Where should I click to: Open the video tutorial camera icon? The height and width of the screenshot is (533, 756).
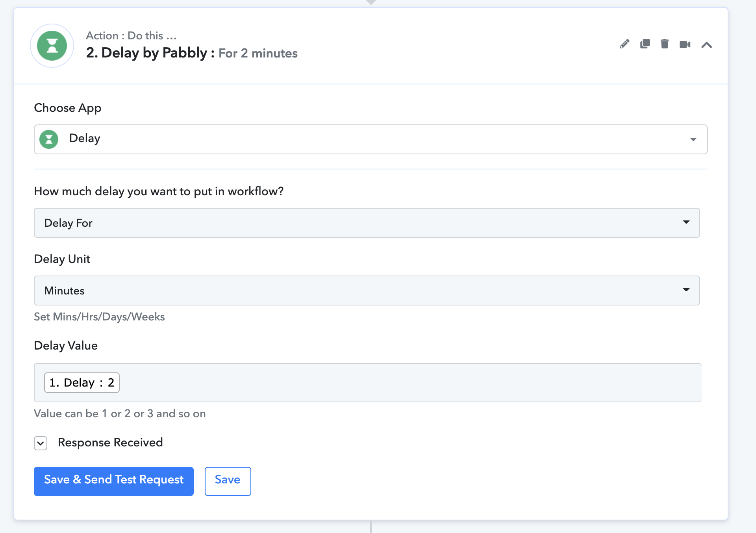(x=685, y=44)
